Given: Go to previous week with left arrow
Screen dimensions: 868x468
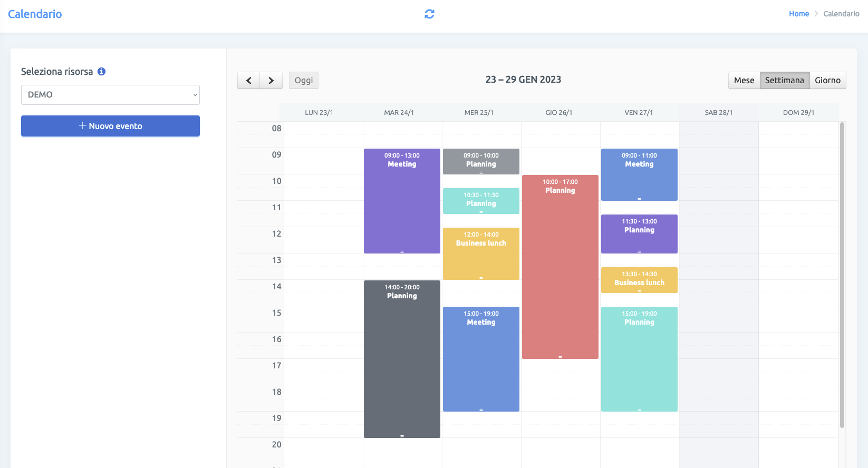Looking at the screenshot, I should 249,81.
